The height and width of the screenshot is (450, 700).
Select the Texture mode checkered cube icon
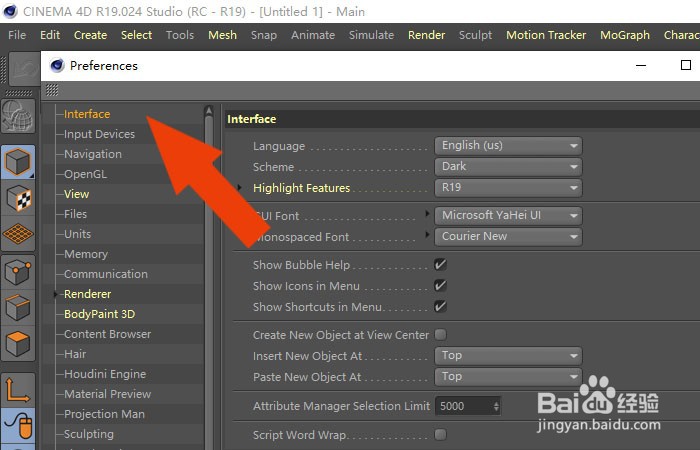coord(18,198)
